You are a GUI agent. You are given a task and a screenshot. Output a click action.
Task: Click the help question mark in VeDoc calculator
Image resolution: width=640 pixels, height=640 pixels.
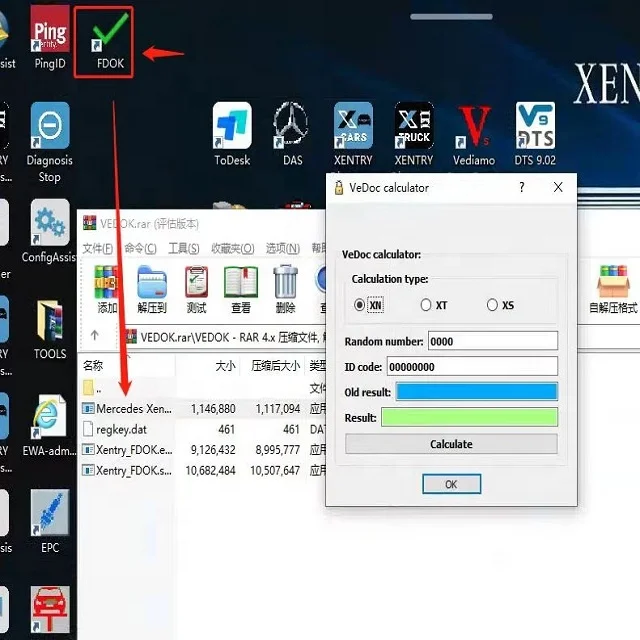click(x=522, y=187)
